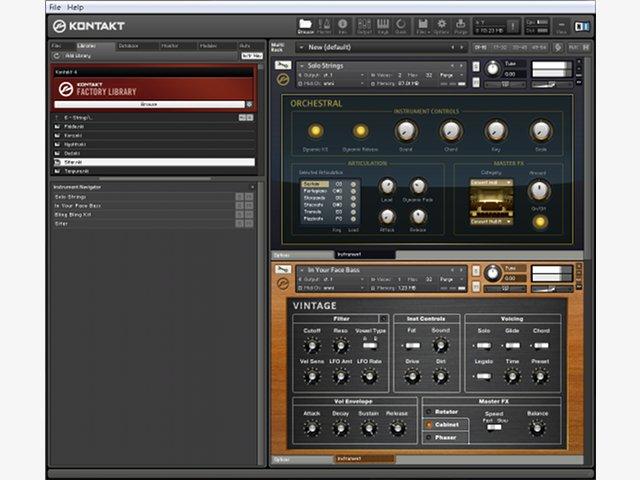This screenshot has width=640, height=480.
Task: Solo the Solo Strings instrument
Action: pos(476,66)
